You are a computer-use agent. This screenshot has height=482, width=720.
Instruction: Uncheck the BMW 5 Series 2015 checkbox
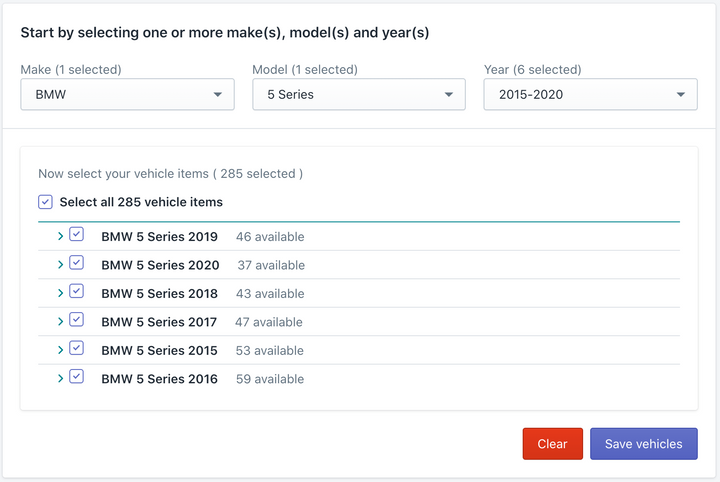(x=77, y=348)
